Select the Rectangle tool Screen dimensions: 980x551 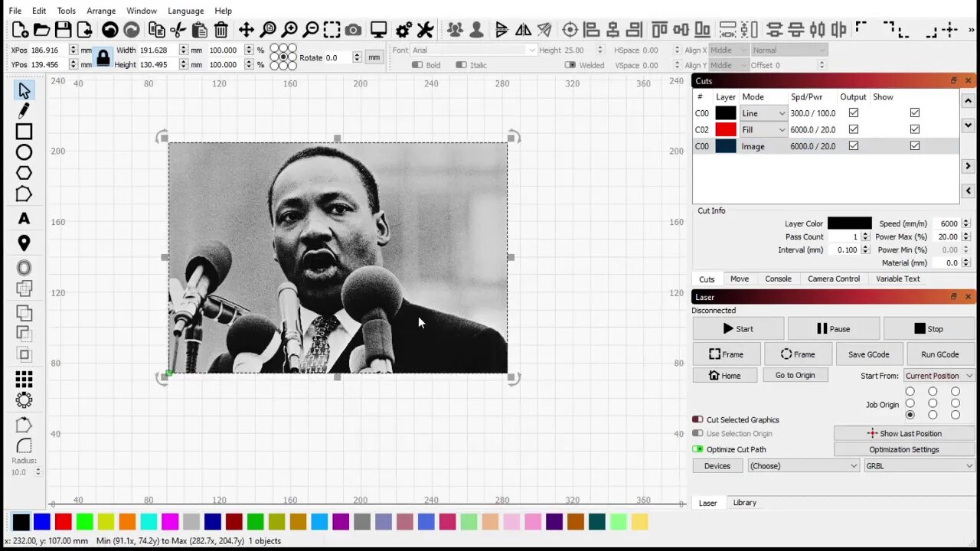(24, 132)
